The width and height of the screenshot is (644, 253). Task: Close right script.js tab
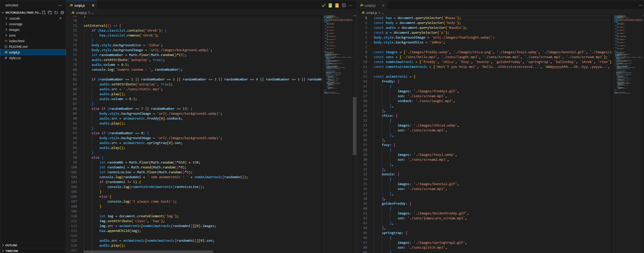(x=383, y=5)
